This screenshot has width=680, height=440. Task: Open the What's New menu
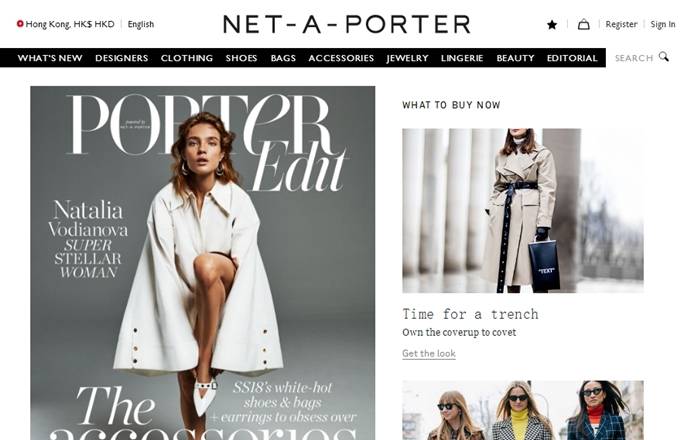pos(50,58)
